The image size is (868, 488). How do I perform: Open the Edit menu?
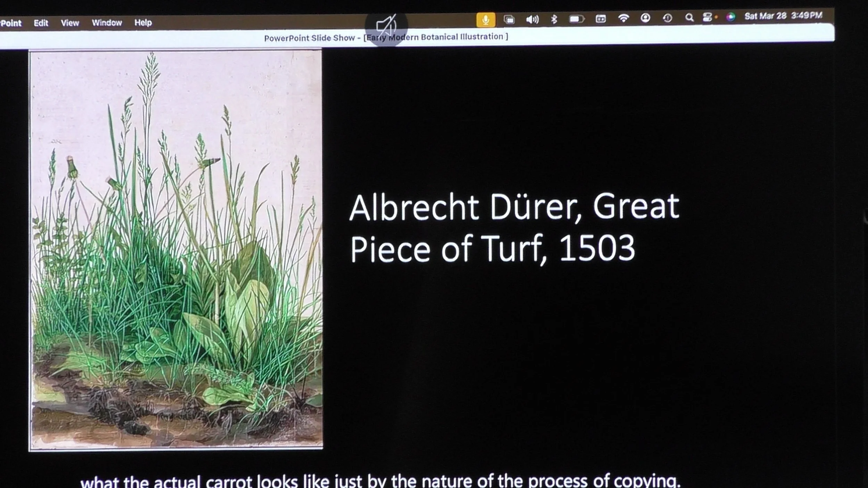click(x=41, y=23)
